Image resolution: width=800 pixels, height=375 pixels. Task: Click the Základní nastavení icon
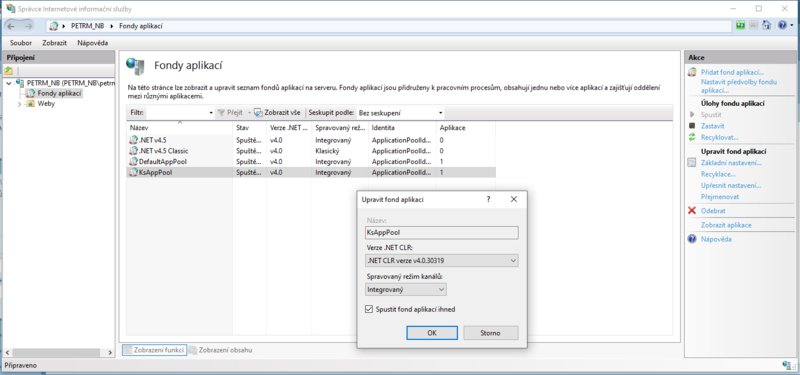tap(692, 163)
